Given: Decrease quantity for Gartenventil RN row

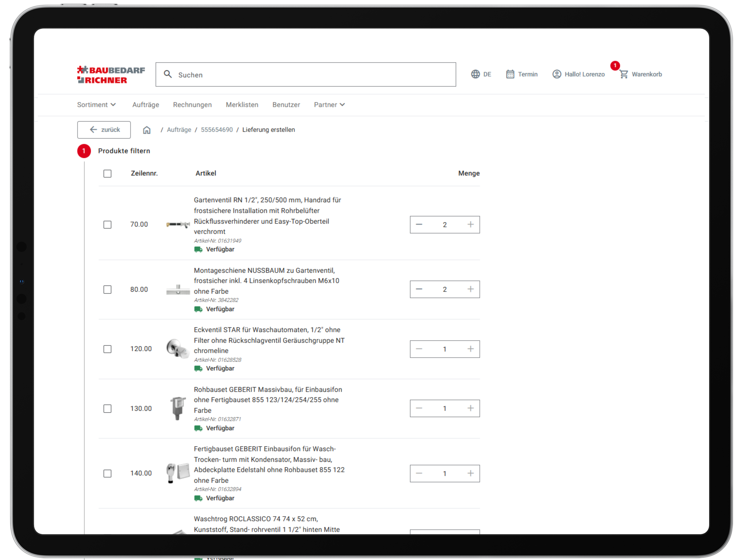Looking at the screenshot, I should (x=419, y=225).
